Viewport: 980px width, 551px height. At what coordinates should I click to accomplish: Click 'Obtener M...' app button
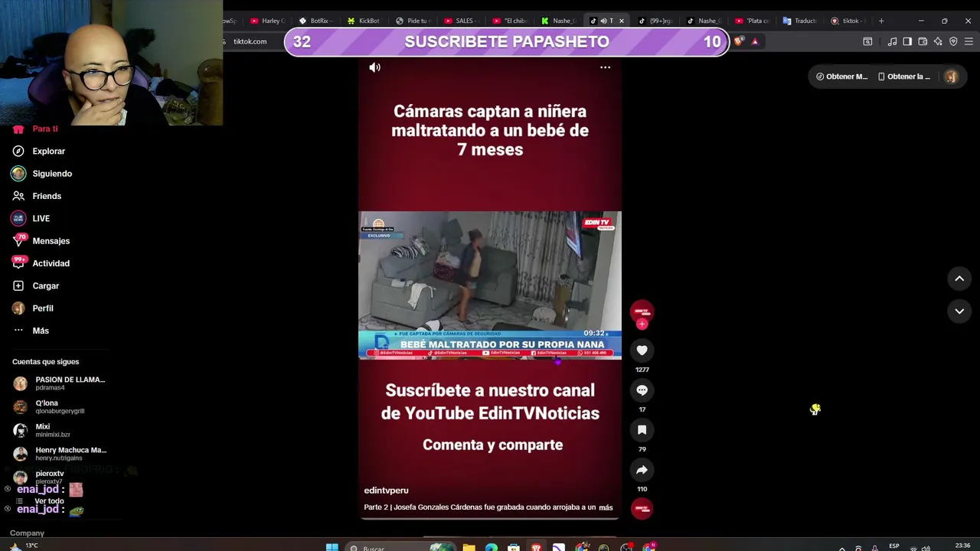[x=841, y=77]
